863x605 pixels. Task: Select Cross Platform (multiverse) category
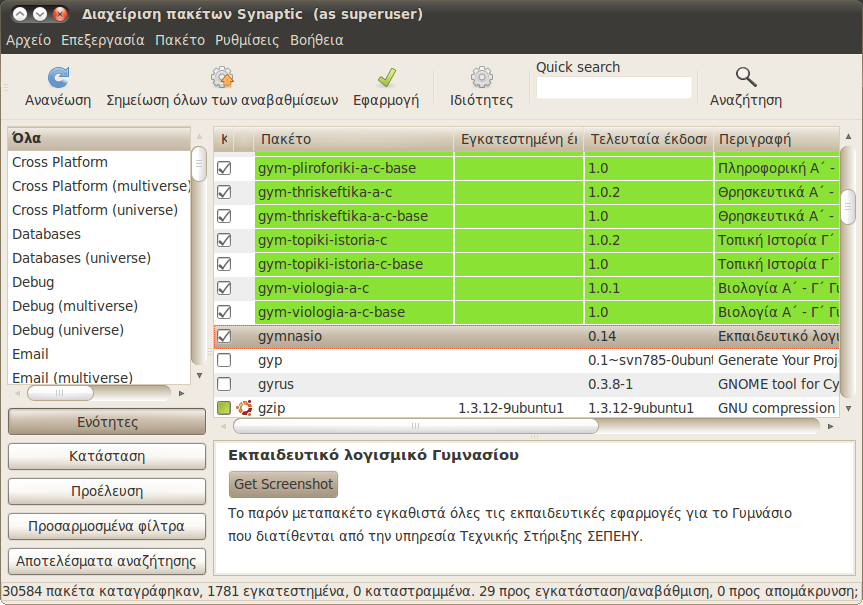(x=101, y=186)
